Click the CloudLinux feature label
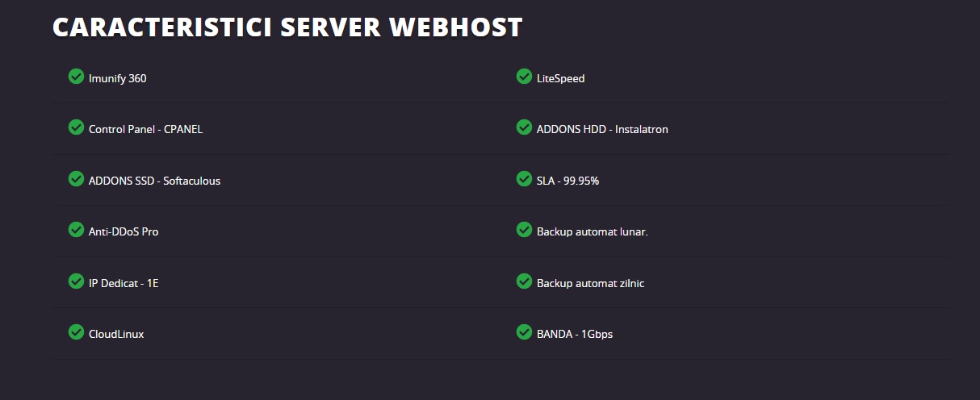 click(x=116, y=334)
